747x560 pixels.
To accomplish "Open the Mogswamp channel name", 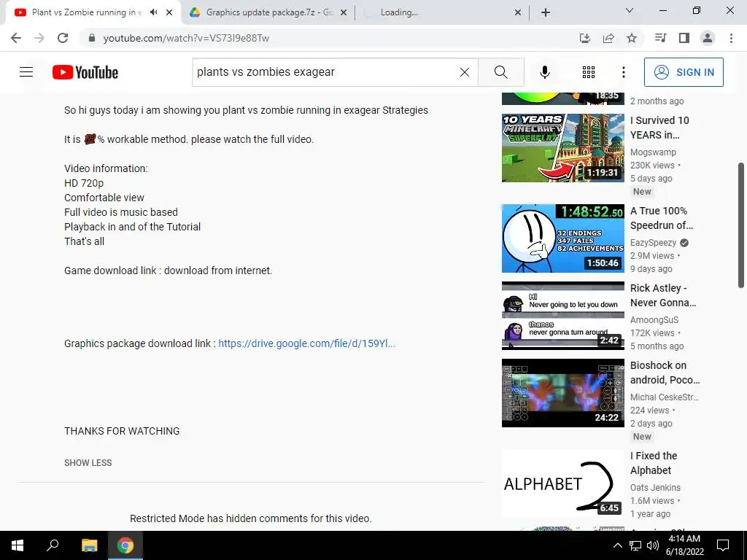I will point(653,152).
